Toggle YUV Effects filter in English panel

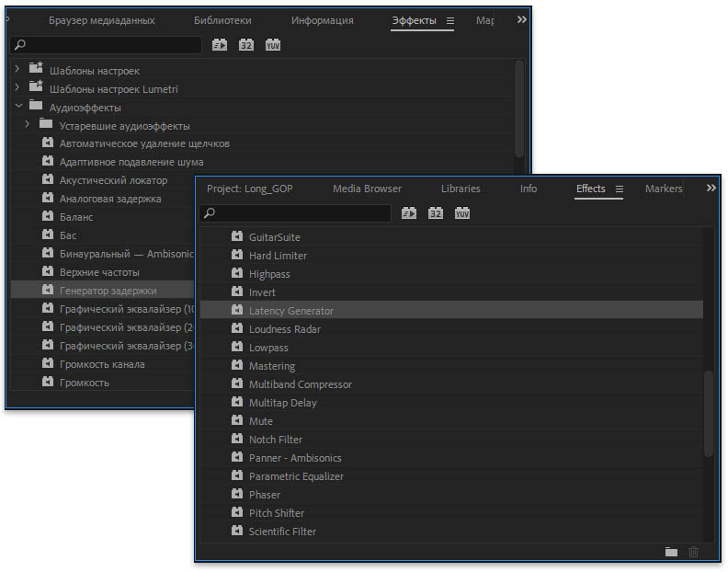click(x=462, y=213)
